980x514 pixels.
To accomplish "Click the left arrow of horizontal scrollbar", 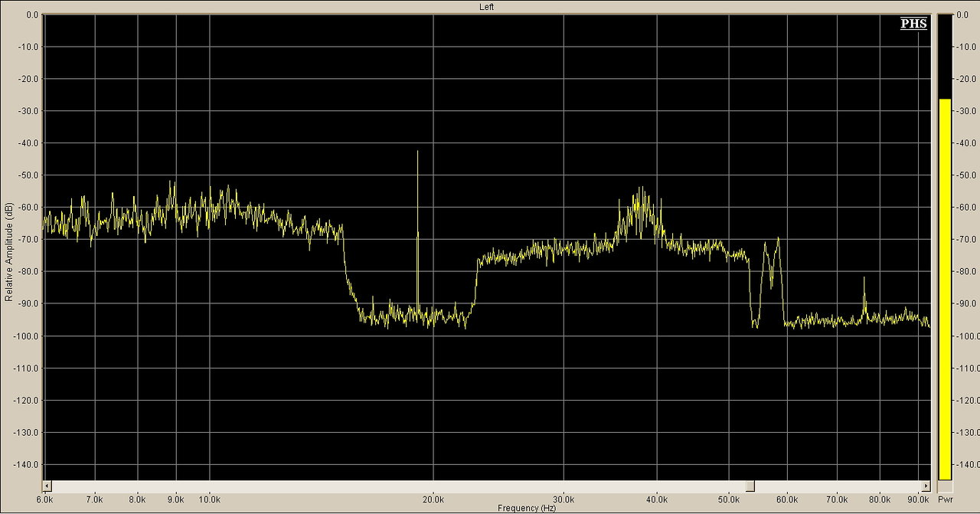I will pos(47,486).
